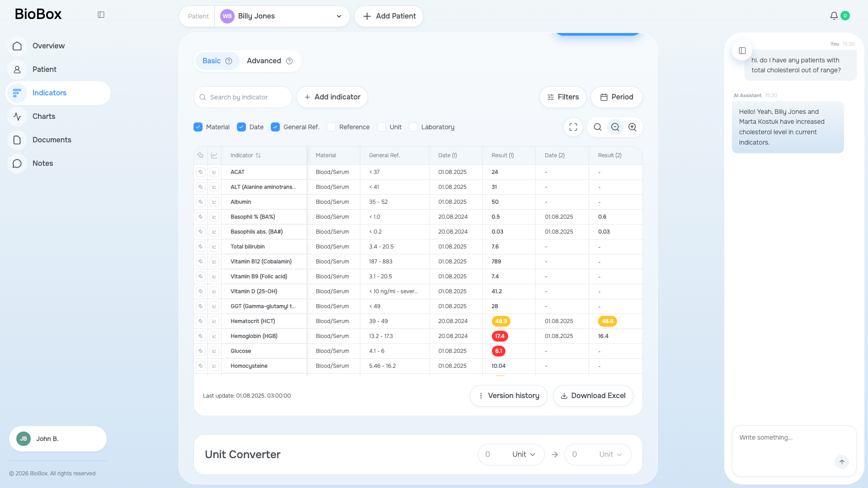Pin the Glucose indicator row
The image size is (868, 488).
coord(201,351)
